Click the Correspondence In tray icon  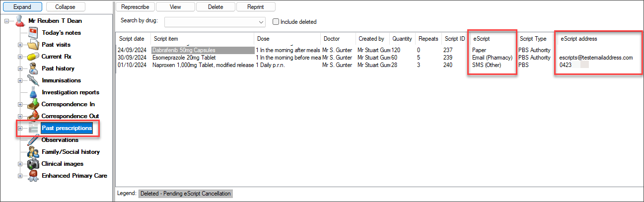point(33,104)
